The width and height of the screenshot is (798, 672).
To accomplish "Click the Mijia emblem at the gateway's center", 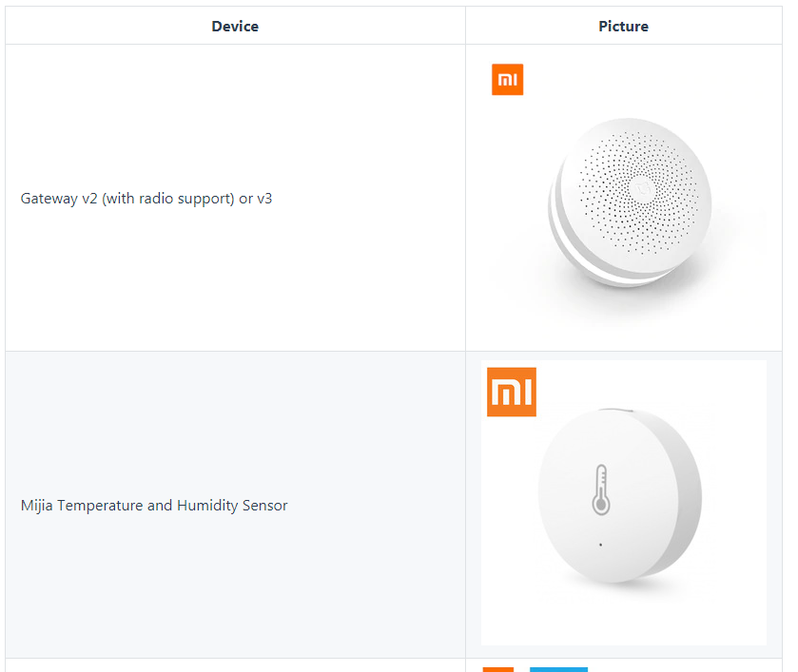I will tap(642, 189).
